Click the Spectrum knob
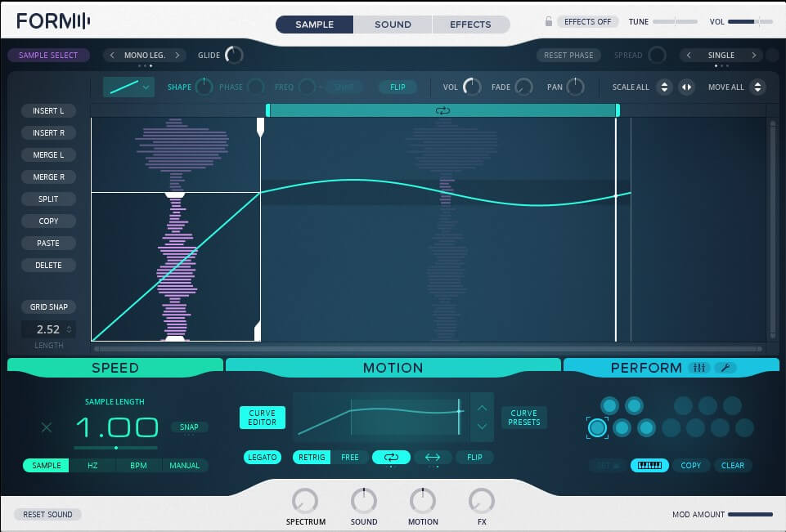Viewport: 786px width, 532px height. [305, 500]
